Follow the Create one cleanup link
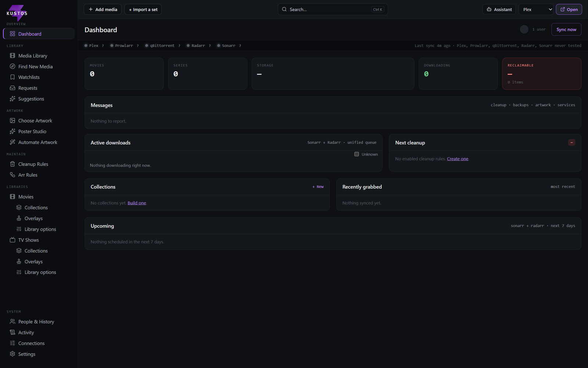 point(458,159)
